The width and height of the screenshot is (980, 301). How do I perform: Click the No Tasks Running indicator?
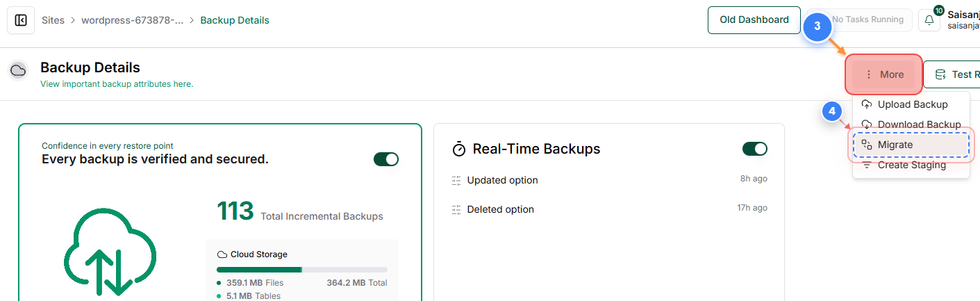(x=860, y=19)
